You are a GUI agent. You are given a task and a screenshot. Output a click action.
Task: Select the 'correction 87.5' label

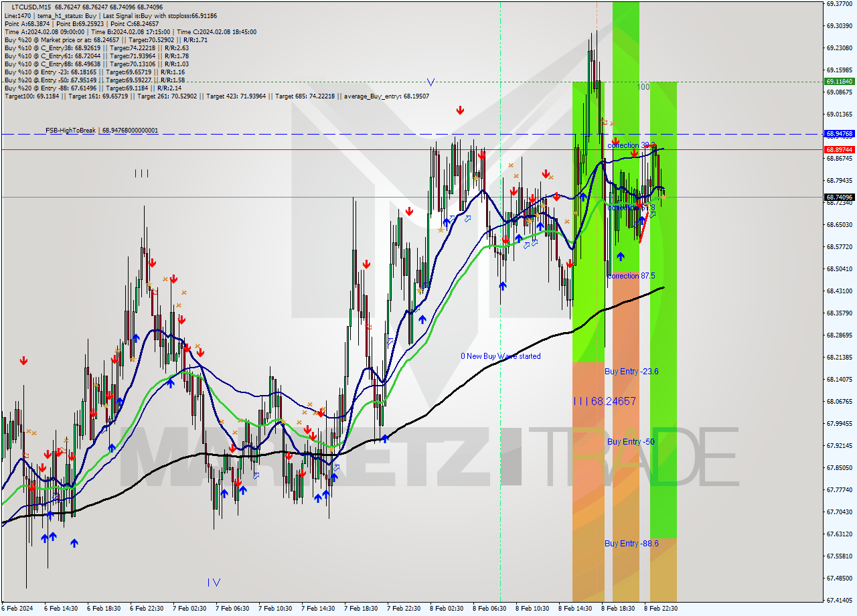(631, 275)
